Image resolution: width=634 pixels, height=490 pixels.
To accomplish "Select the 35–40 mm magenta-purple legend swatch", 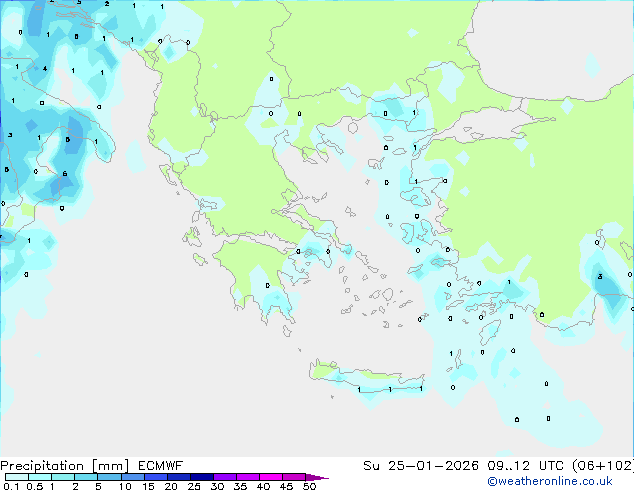I will point(248,477).
